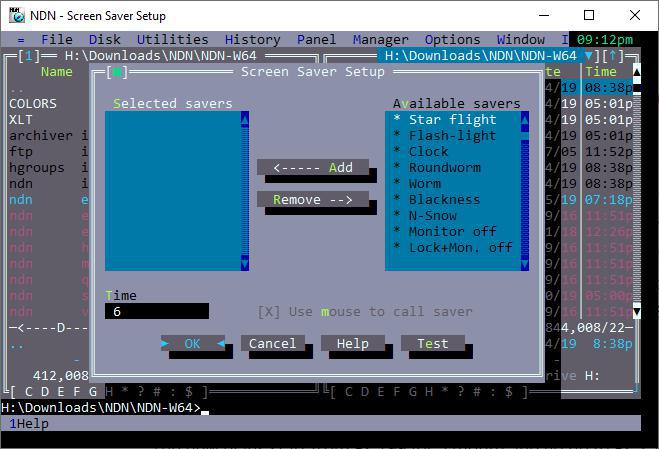This screenshot has width=659, height=449.
Task: Select Star flight saver
Action: point(453,119)
